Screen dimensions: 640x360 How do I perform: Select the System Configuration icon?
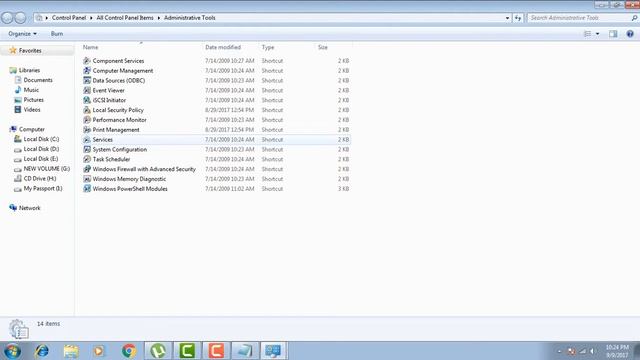[x=87, y=149]
